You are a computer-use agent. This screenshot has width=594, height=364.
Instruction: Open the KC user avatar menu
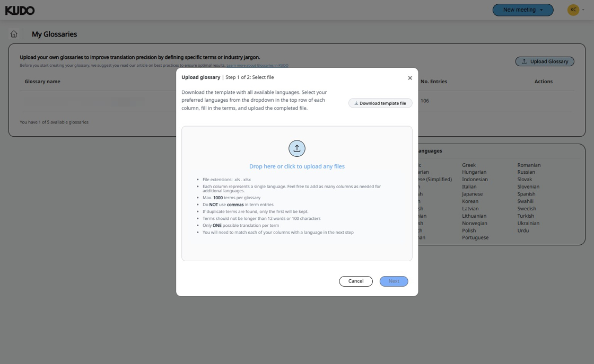coord(573,10)
